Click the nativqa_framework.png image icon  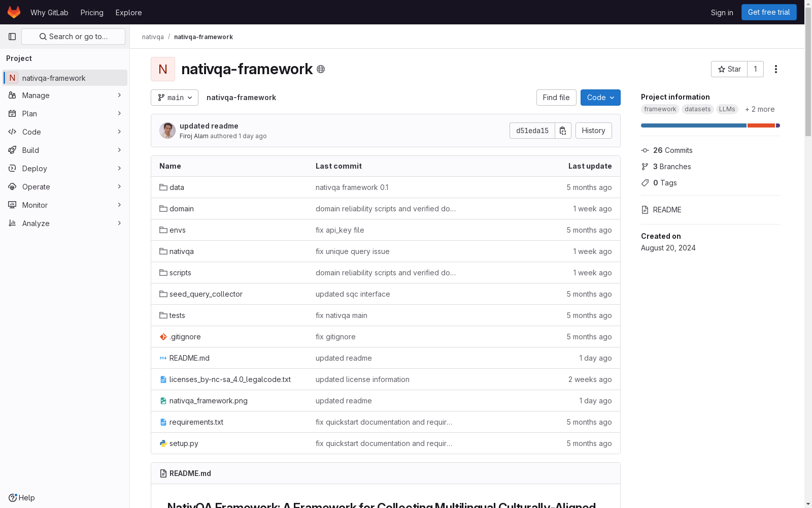163,401
